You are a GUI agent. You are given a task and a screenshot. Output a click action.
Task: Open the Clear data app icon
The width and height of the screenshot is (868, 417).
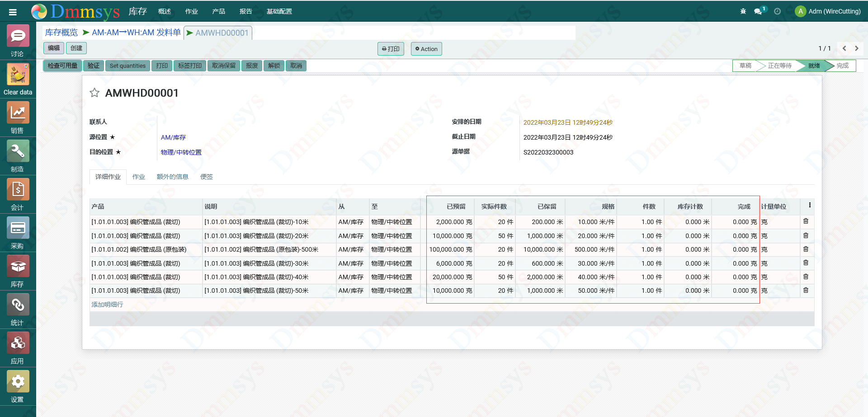(x=18, y=74)
